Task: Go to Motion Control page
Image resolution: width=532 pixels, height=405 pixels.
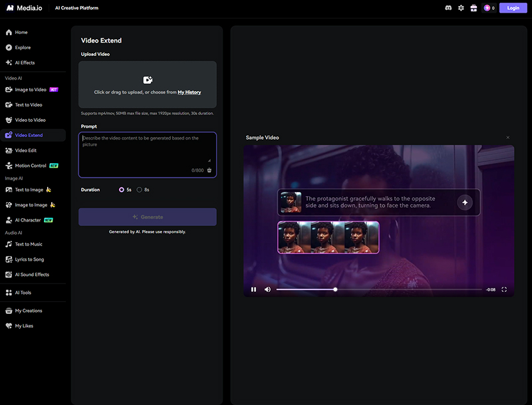Action: point(31,166)
